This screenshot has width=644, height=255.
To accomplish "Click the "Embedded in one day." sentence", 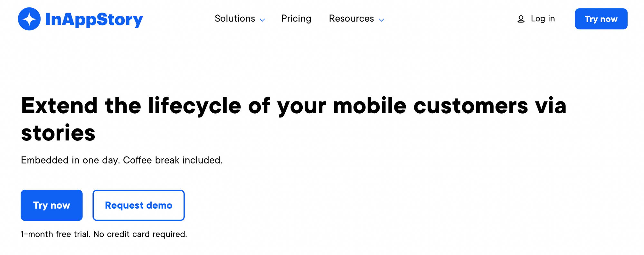I will point(70,160).
